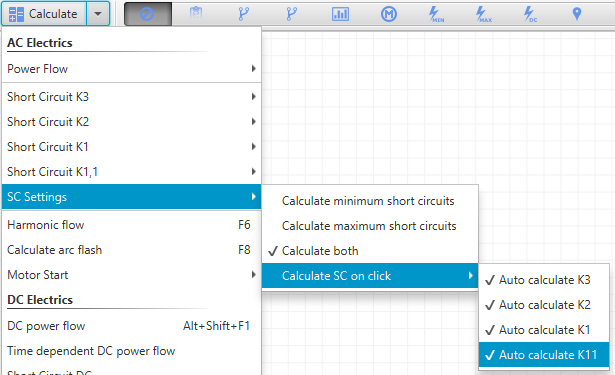
Task: Toggle Auto calculate K11 checkmark
Action: click(544, 355)
